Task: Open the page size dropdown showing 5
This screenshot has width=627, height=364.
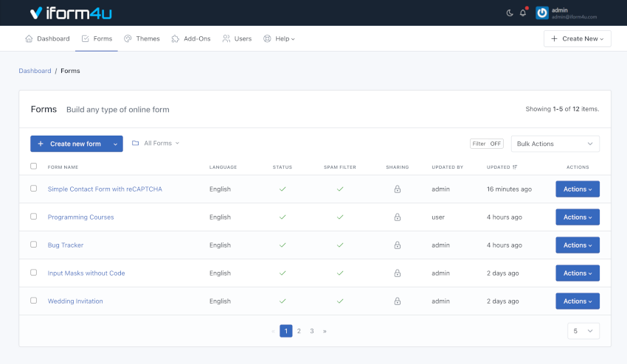Action: tap(583, 331)
